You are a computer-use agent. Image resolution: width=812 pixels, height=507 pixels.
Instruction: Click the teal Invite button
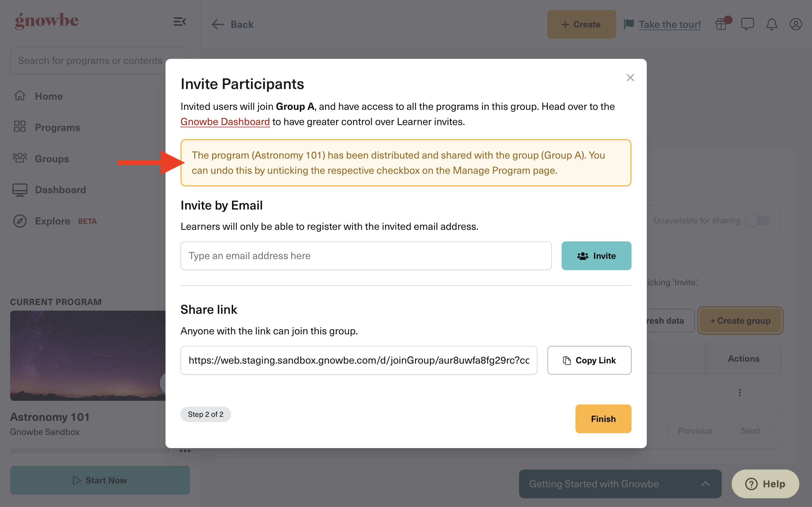(596, 255)
